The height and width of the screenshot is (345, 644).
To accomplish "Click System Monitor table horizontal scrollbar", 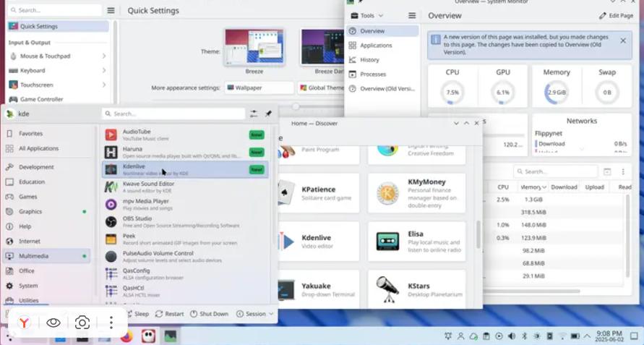I will 532,291.
